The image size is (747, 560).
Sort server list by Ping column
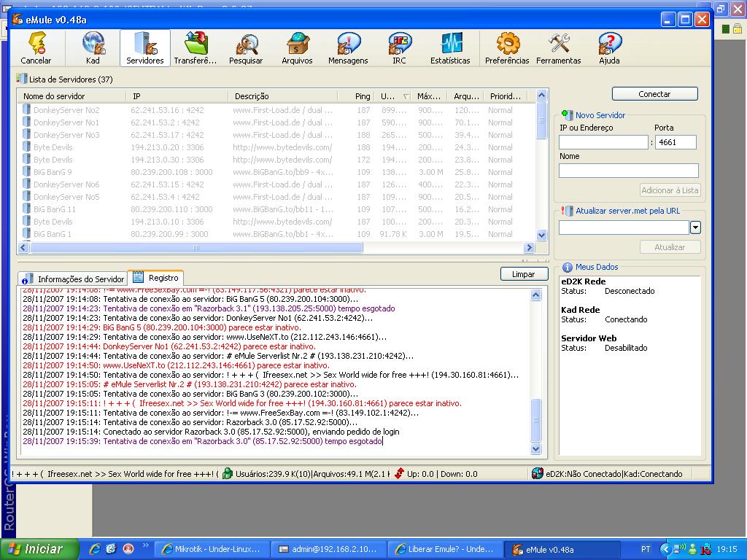tap(363, 96)
